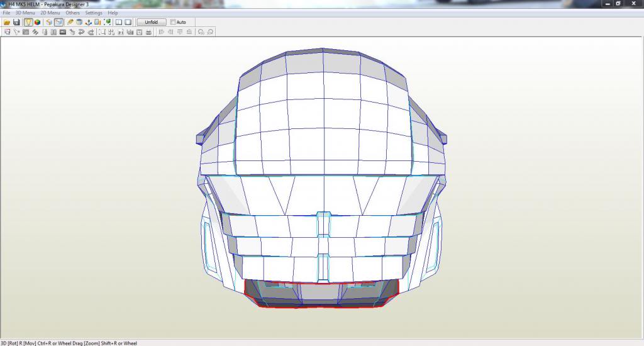
Task: Click the third icon in second toolbar row
Action: pos(25,32)
